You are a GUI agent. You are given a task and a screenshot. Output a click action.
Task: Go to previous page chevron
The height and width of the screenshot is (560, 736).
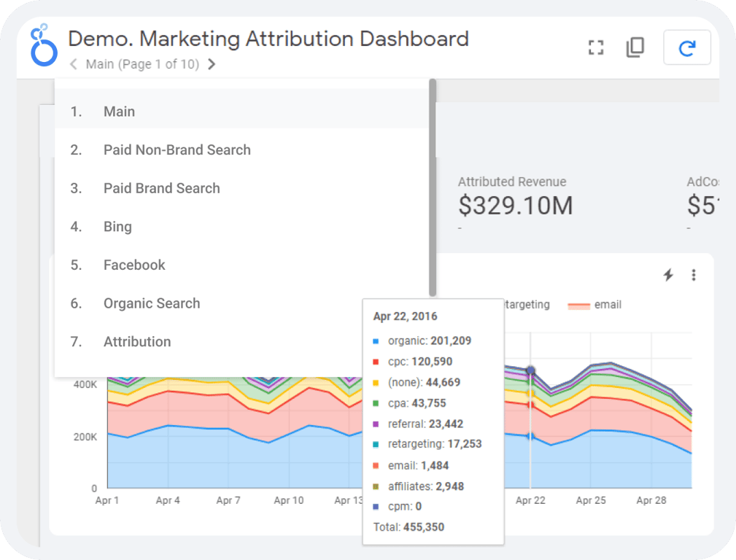[x=73, y=64]
